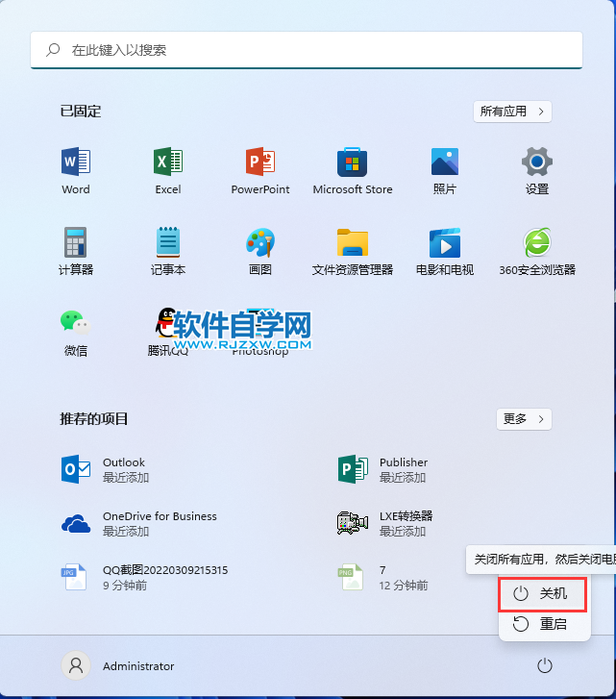Open 文件资源管理器 file explorer
The image size is (616, 699).
(353, 251)
